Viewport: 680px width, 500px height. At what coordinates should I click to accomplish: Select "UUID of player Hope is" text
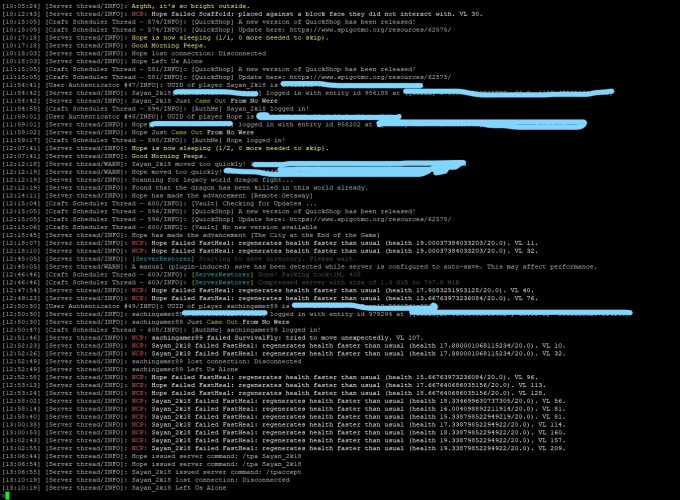click(x=211, y=117)
